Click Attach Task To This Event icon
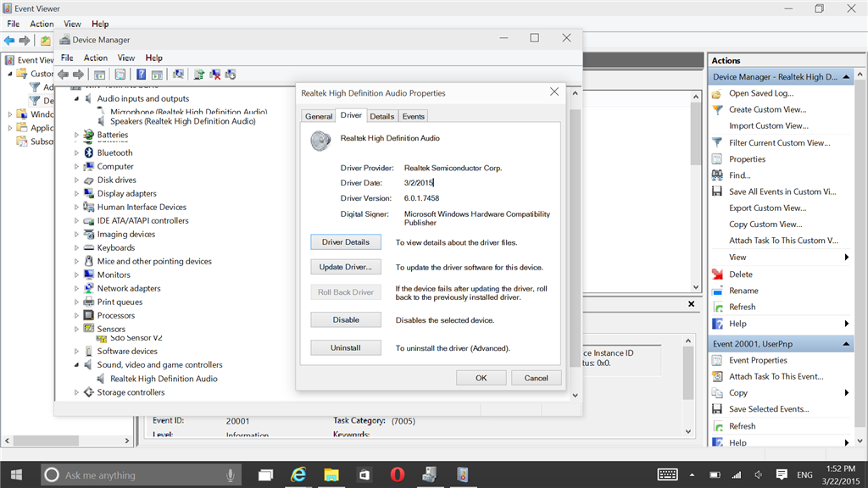The height and width of the screenshot is (488, 868). 717,376
